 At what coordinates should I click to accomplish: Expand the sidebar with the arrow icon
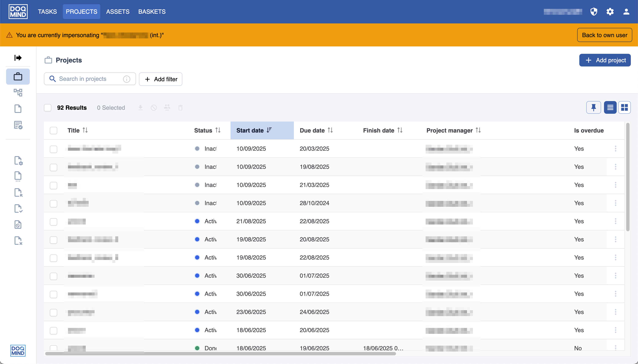coord(18,58)
